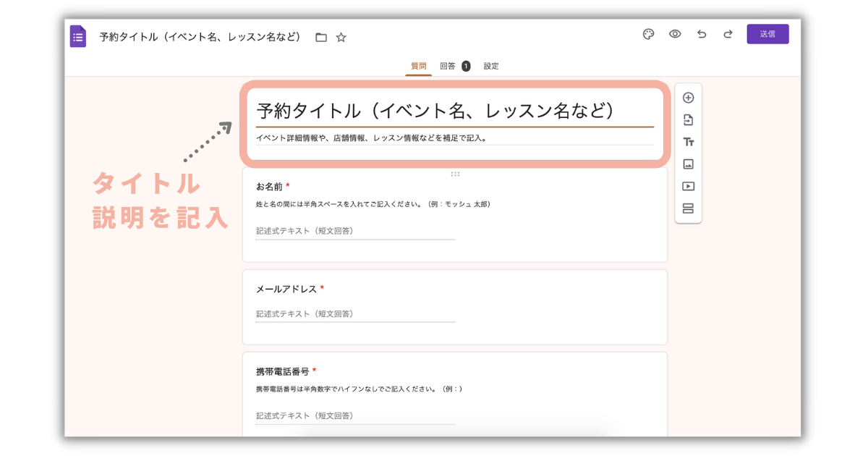This screenshot has width=868, height=456.
Task: Move form to folder icon
Action: point(321,38)
